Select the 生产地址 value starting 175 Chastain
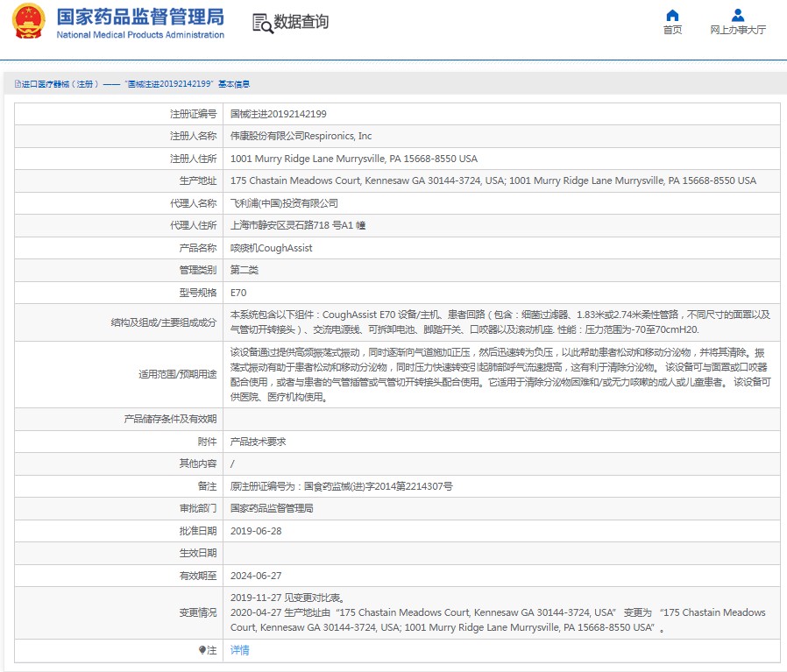 point(493,180)
